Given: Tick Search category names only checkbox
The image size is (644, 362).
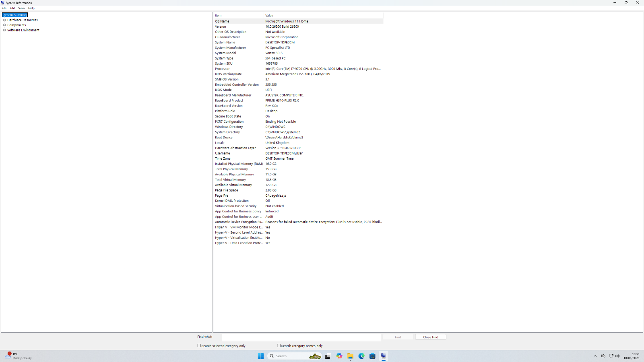Looking at the screenshot, I should click(x=279, y=346).
